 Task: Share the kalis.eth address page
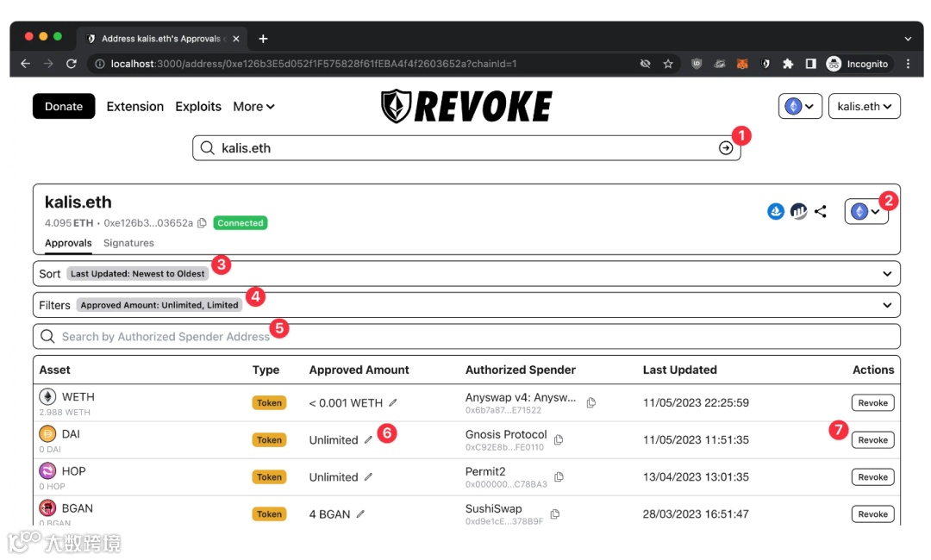[821, 211]
